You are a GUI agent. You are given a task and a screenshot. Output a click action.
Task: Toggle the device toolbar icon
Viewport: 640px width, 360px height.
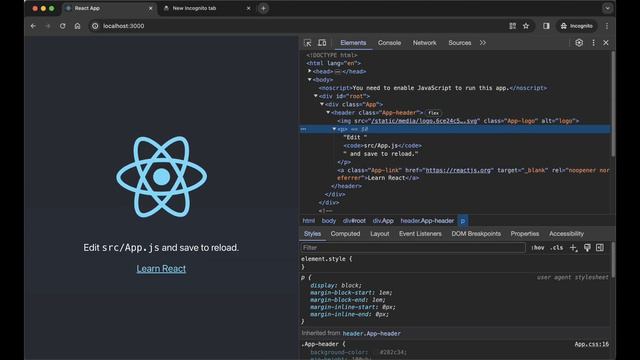point(322,43)
